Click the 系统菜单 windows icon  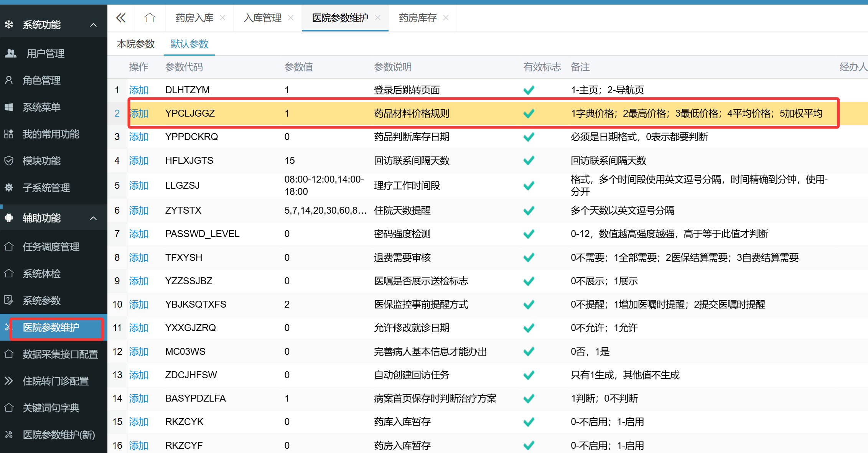pos(9,107)
